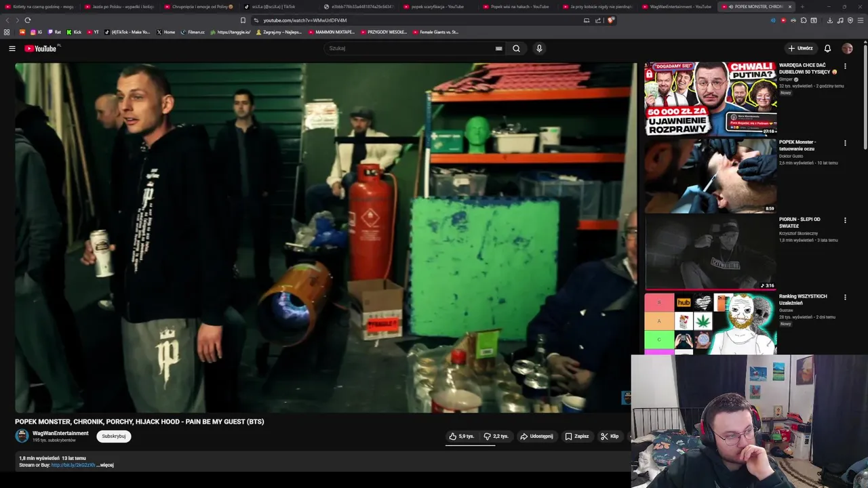Go to the YouTube home logo
868x488 pixels.
[41, 48]
